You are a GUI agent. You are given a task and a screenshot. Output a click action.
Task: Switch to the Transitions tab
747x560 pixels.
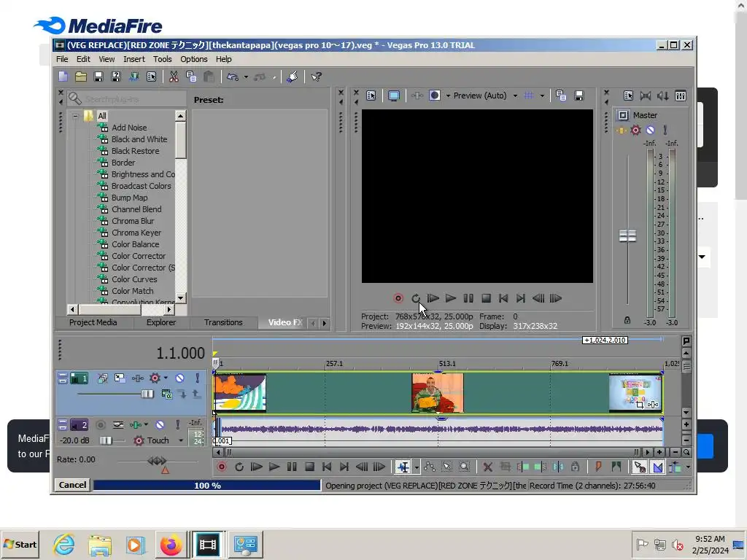[x=223, y=322]
